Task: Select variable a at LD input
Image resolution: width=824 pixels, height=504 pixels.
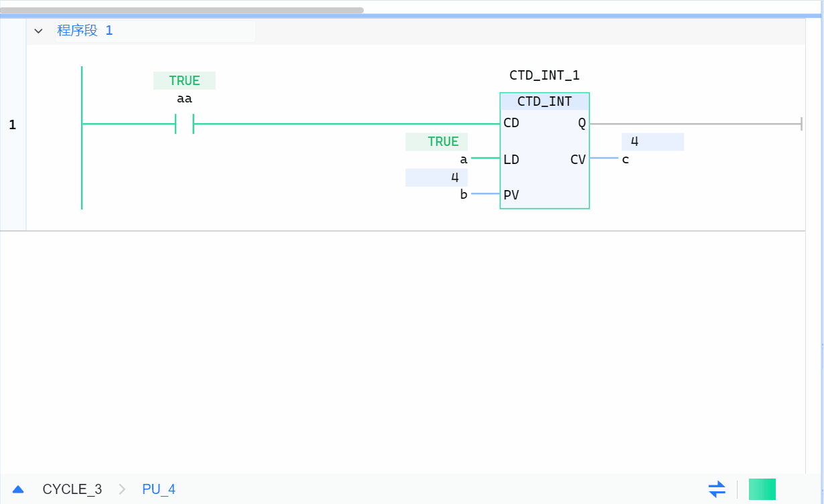Action: click(x=464, y=160)
